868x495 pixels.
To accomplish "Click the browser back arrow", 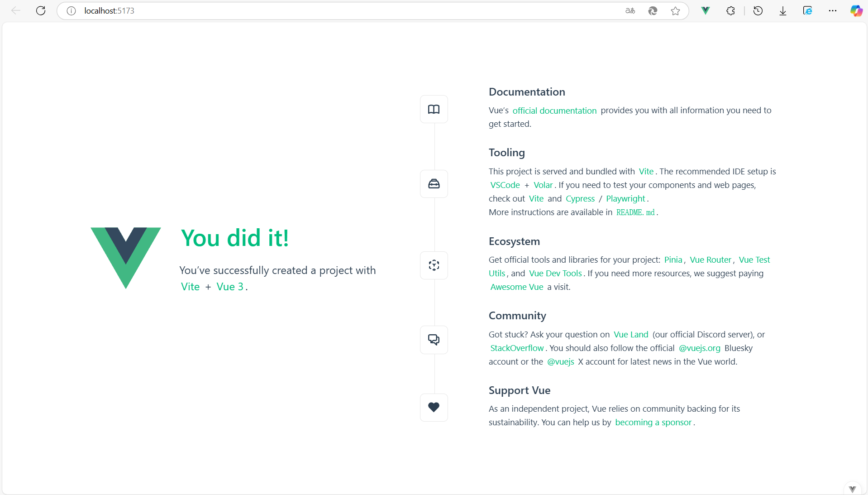I will (x=16, y=11).
